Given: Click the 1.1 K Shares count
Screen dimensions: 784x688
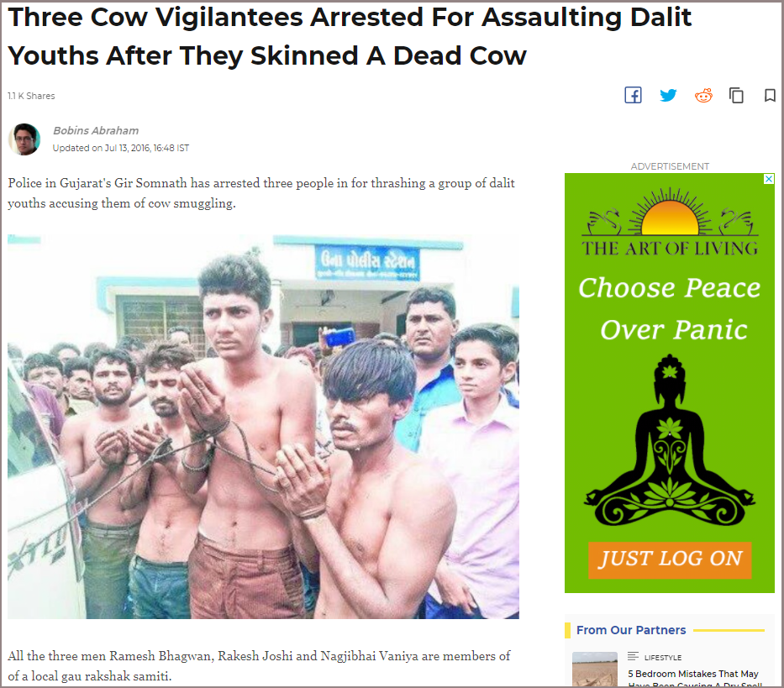Looking at the screenshot, I should pyautogui.click(x=31, y=96).
